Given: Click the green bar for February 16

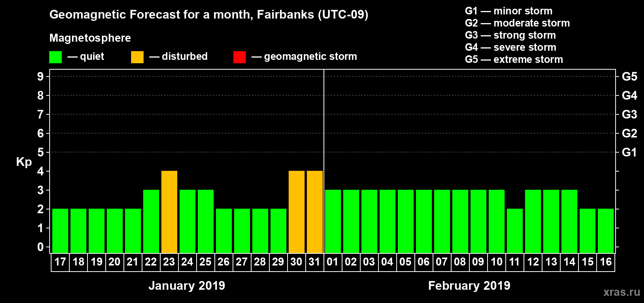Looking at the screenshot, I should 606,231.
